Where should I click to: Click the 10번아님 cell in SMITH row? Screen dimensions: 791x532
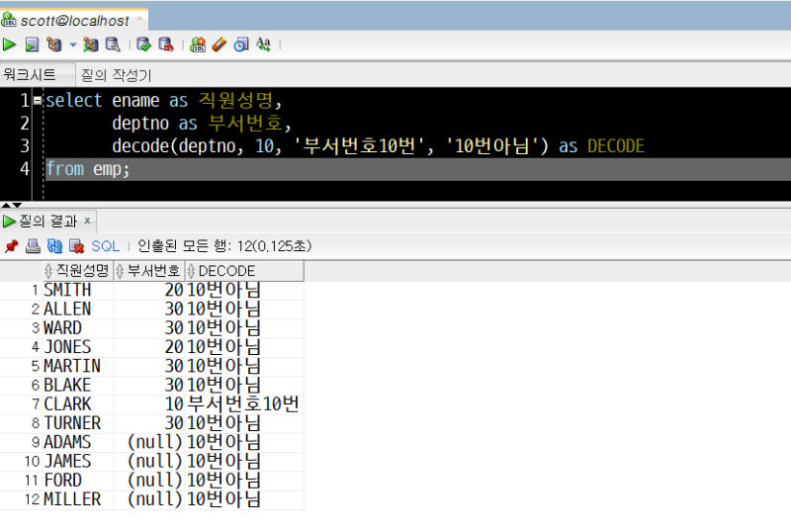click(244, 291)
